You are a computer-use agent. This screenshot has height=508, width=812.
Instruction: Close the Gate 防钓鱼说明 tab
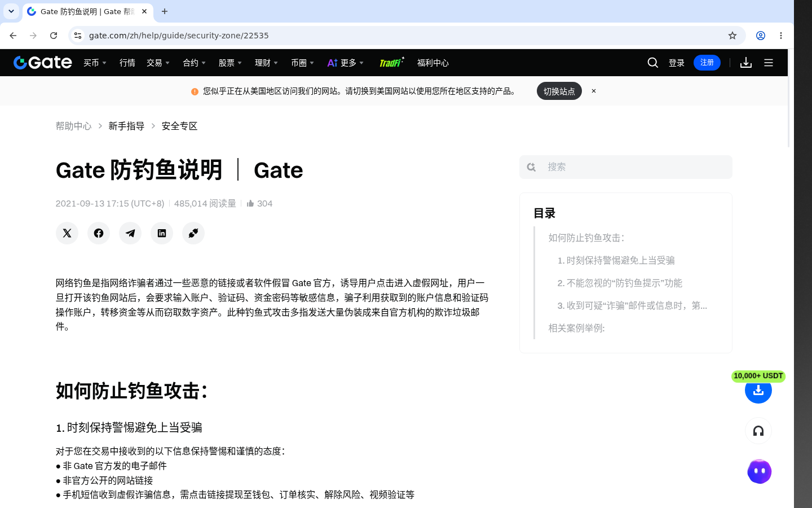click(144, 11)
